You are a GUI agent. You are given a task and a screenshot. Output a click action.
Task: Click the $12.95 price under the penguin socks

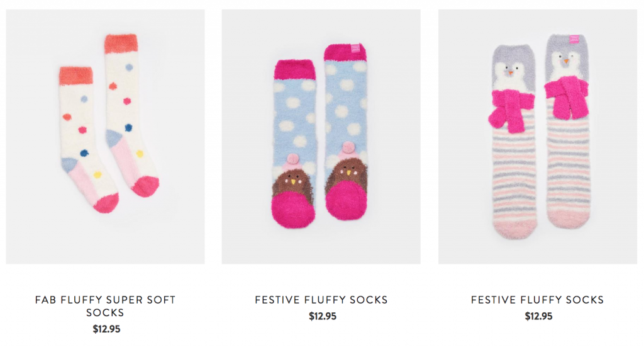[x=538, y=316]
